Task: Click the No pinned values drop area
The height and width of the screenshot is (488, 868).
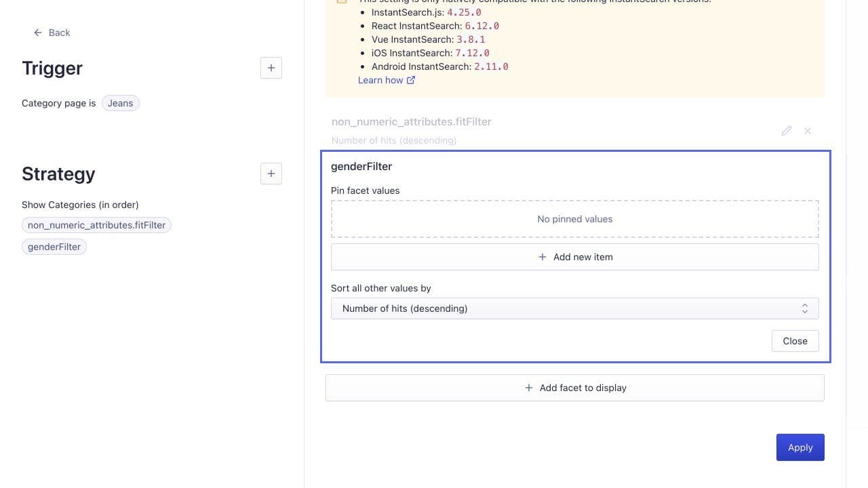Action: click(575, 219)
